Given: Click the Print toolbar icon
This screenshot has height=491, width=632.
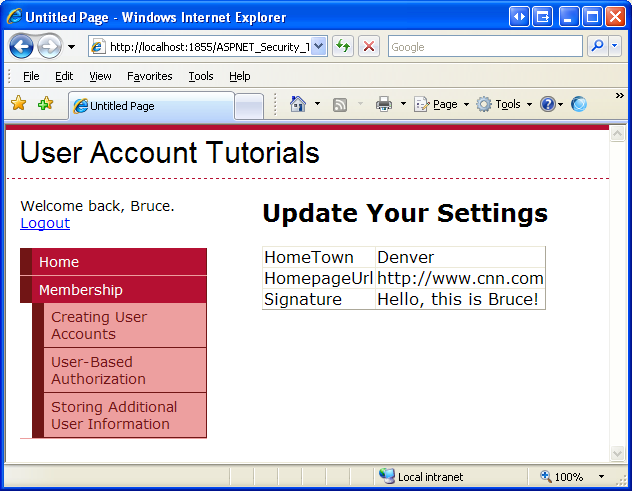Looking at the screenshot, I should coord(384,104).
